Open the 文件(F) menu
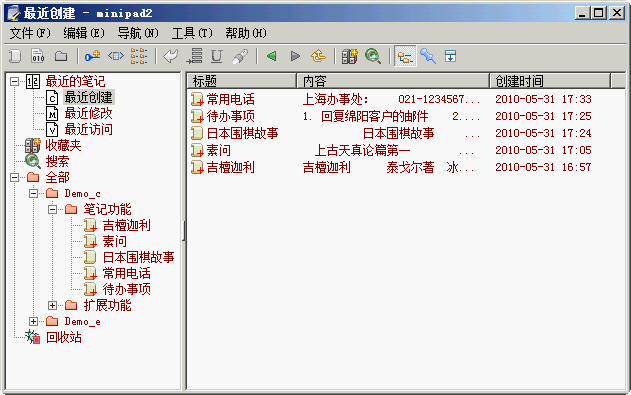 pos(30,33)
